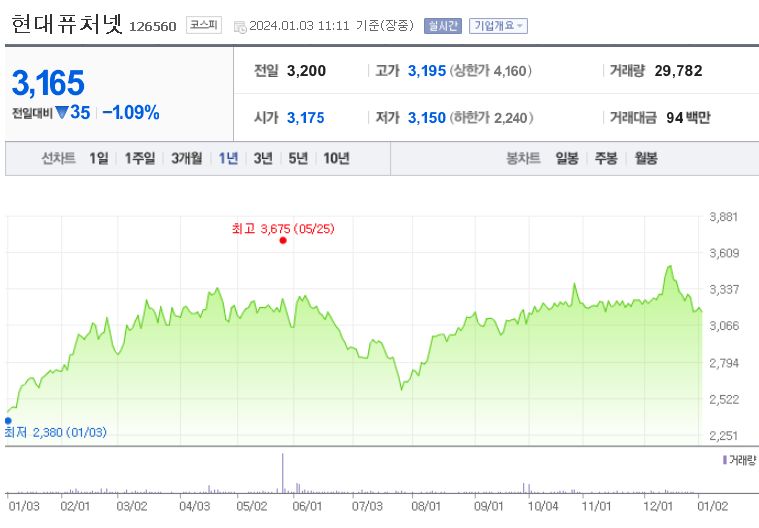Select the 1일 line chart tab

tap(99, 158)
